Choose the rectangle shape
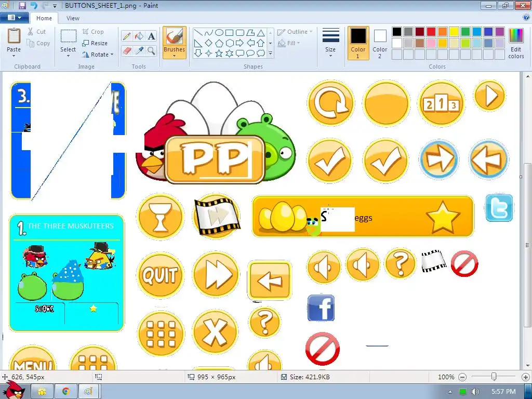 (229, 33)
